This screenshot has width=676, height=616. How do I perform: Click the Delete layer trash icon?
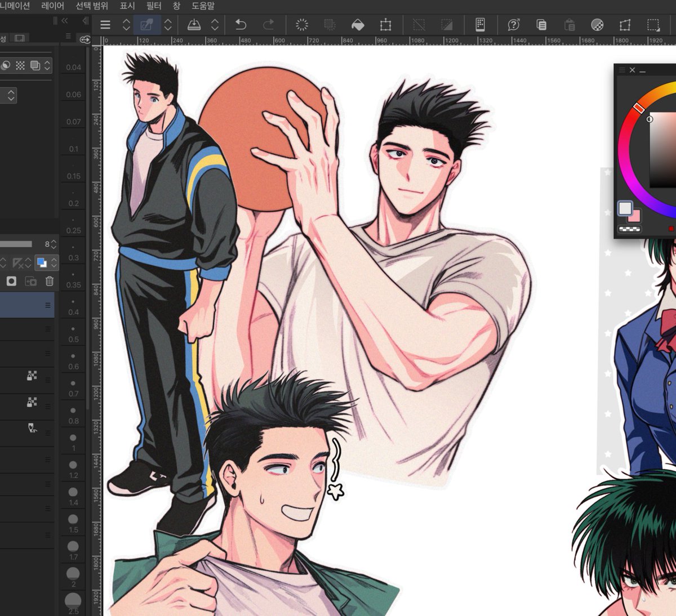point(50,281)
